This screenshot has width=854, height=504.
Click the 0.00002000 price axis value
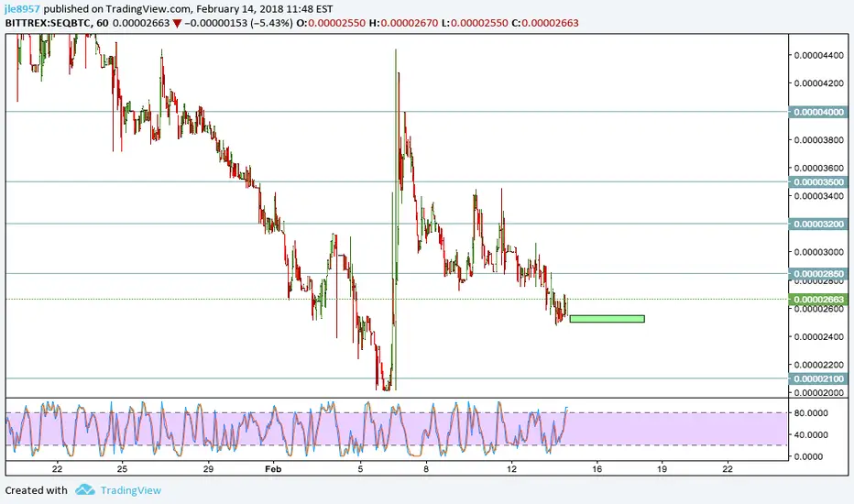(818, 392)
